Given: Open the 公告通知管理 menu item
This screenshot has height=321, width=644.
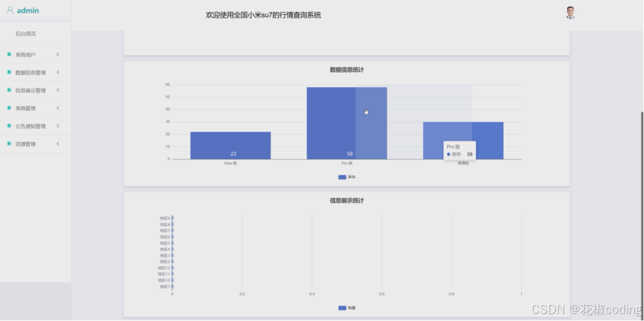Looking at the screenshot, I should coord(36,126).
